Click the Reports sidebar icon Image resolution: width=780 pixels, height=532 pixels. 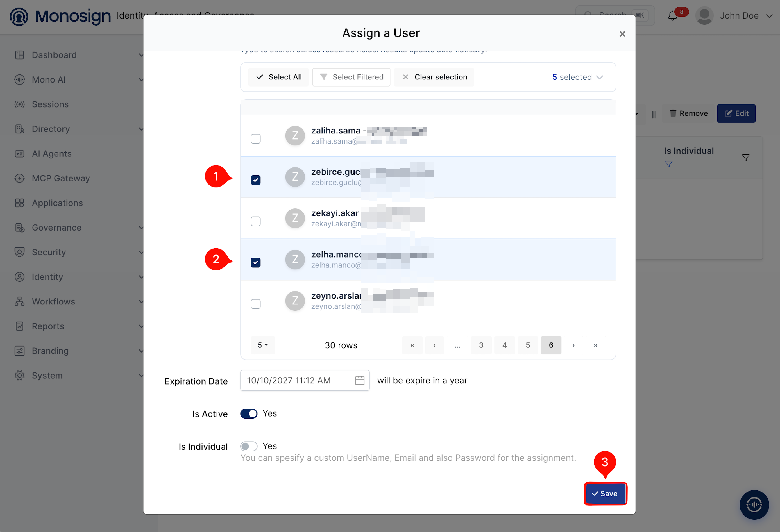point(19,326)
